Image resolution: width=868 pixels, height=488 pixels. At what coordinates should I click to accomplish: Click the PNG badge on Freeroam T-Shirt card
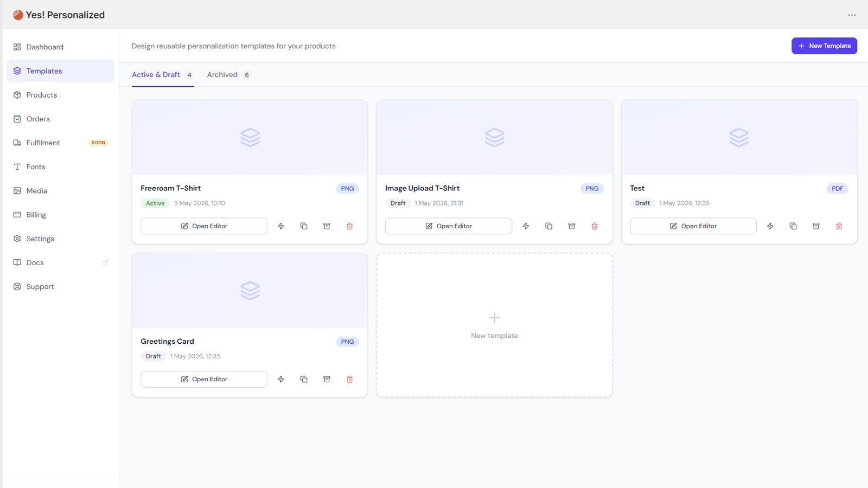pos(347,189)
